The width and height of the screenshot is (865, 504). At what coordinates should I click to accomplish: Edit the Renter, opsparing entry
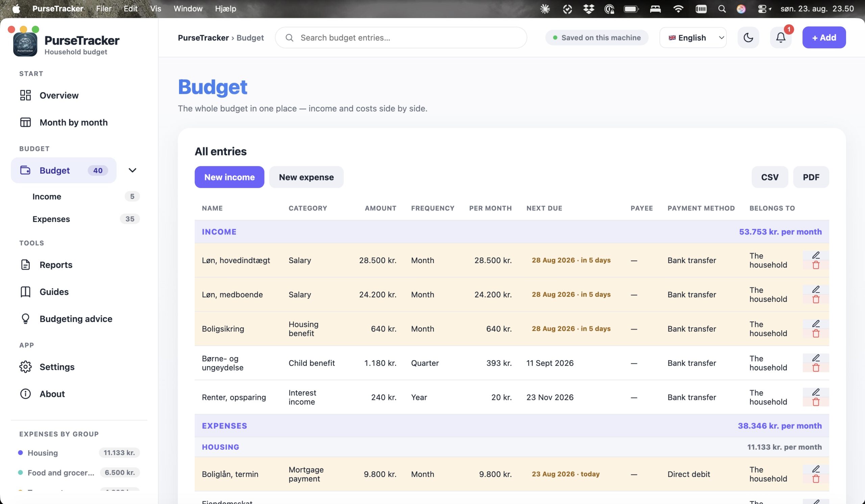click(816, 393)
